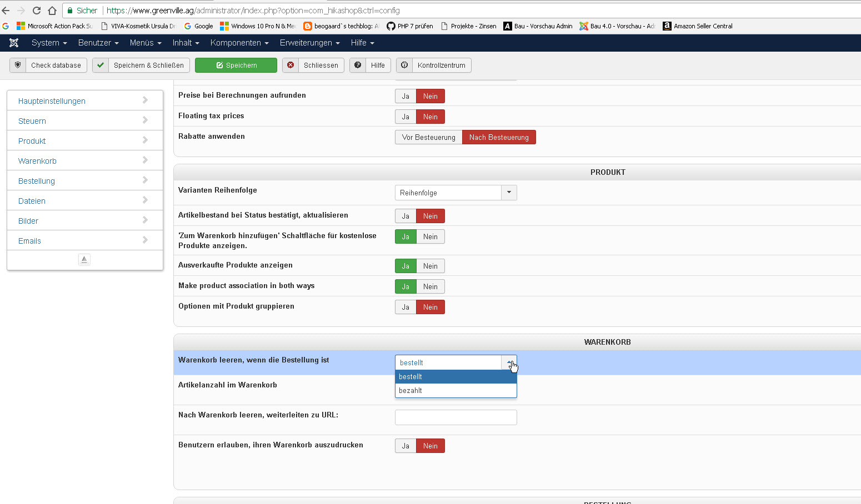Set Benutzern erlauben Warenkorb auszudrucken to Ja
Image resolution: width=861 pixels, height=504 pixels.
(406, 446)
